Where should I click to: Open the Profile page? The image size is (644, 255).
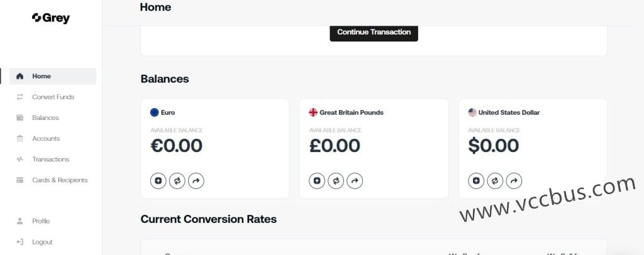click(x=53, y=221)
